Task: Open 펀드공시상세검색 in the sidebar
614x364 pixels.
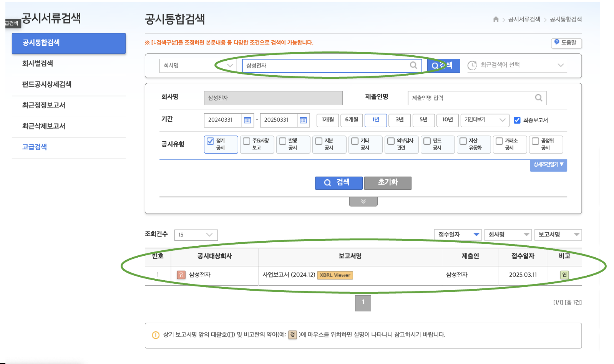Action: click(x=69, y=84)
